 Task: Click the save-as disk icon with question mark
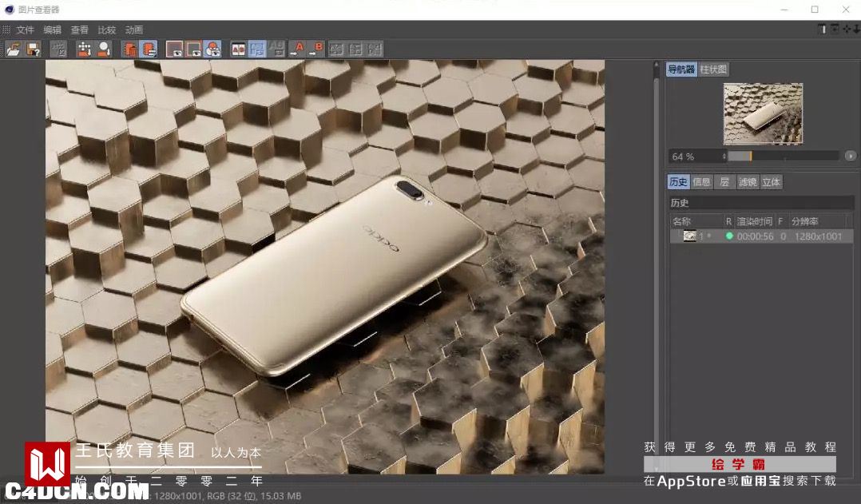pos(34,49)
